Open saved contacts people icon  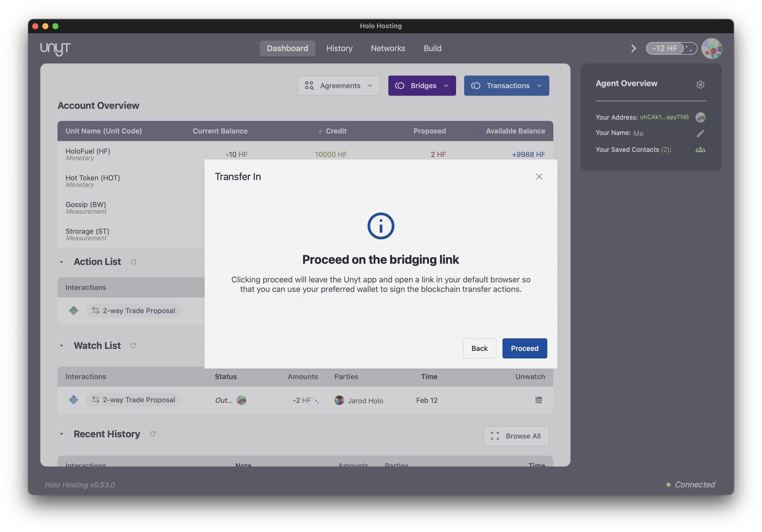(x=700, y=150)
